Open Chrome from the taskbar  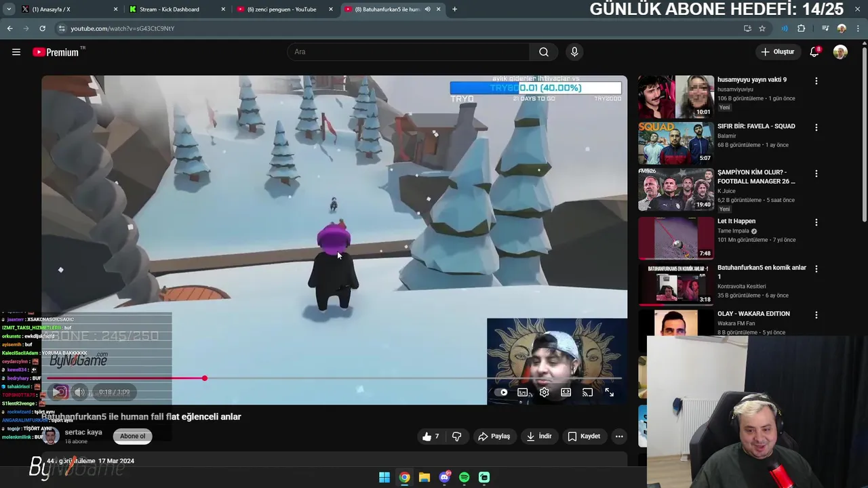click(x=404, y=477)
